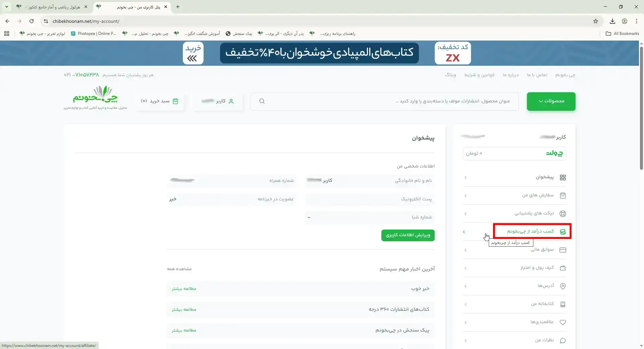644x349 pixels.
Task: Open the tab search dropdown arrow
Action: (7, 7)
